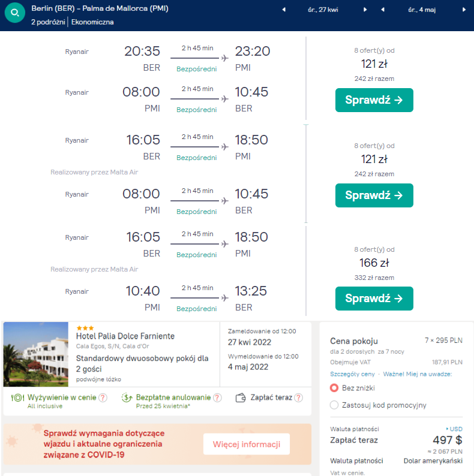This screenshot has width=474, height=476.
Task: Select Zastosuj kod promocyjny option
Action: [x=334, y=405]
